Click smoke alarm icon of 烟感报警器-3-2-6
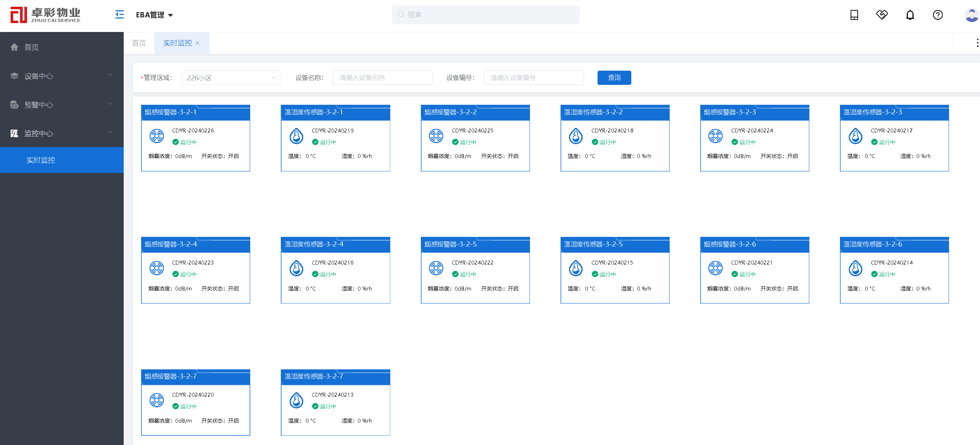The height and width of the screenshot is (445, 980). pos(716,268)
